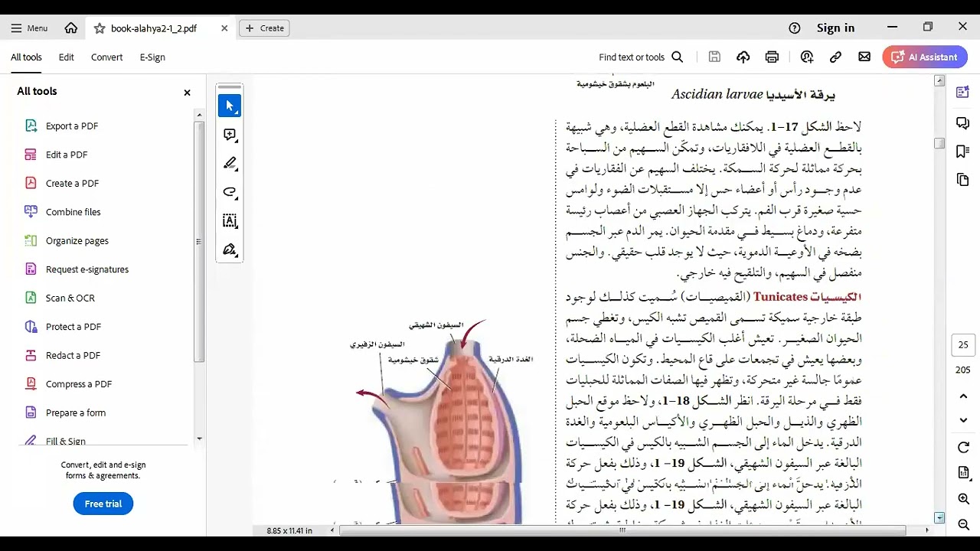Zoom out with magnifier minus icon
Screen dimensions: 980x551
click(x=963, y=524)
